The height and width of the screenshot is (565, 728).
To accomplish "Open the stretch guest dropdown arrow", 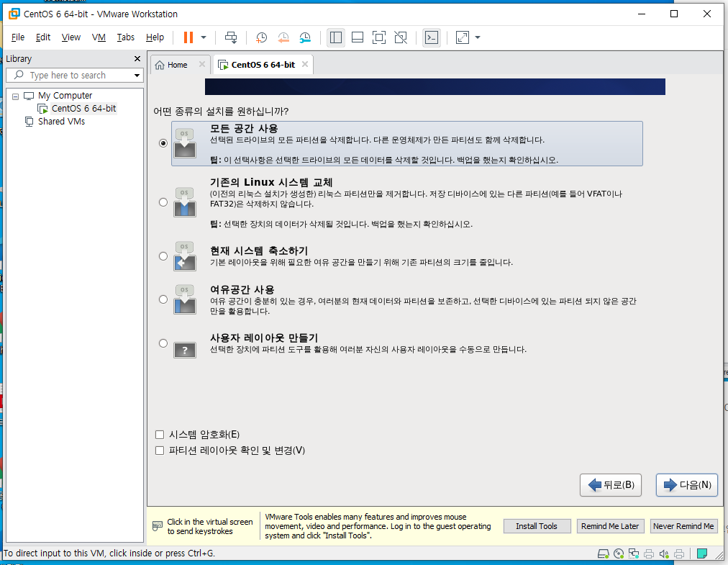I will pos(478,37).
